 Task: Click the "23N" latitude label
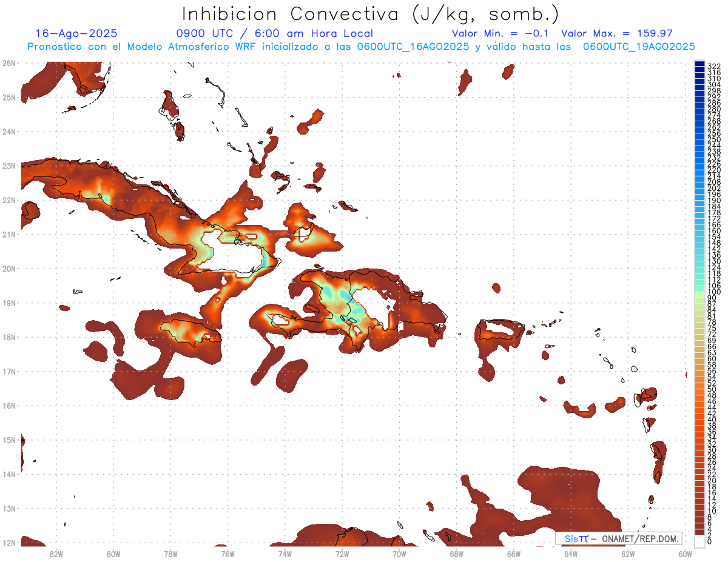9,166
